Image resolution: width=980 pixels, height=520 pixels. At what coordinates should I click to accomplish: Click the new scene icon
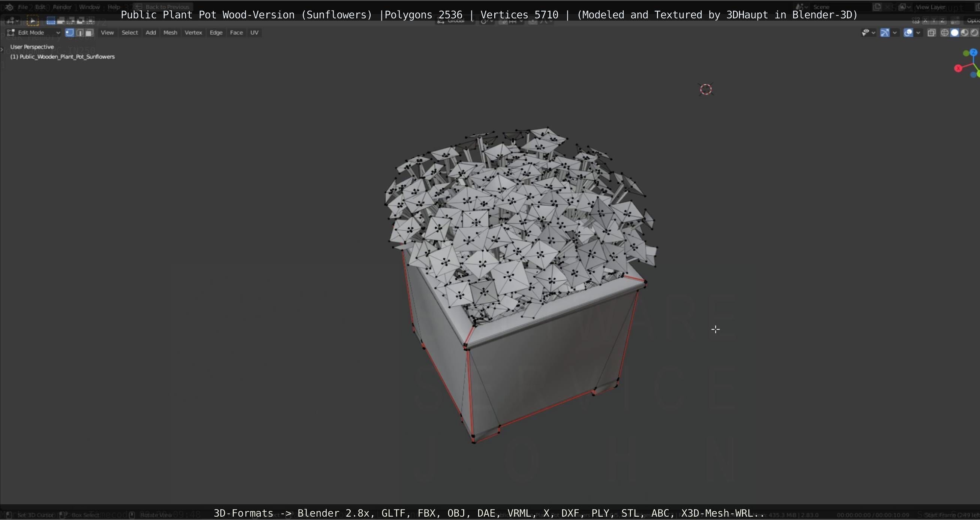pyautogui.click(x=877, y=7)
